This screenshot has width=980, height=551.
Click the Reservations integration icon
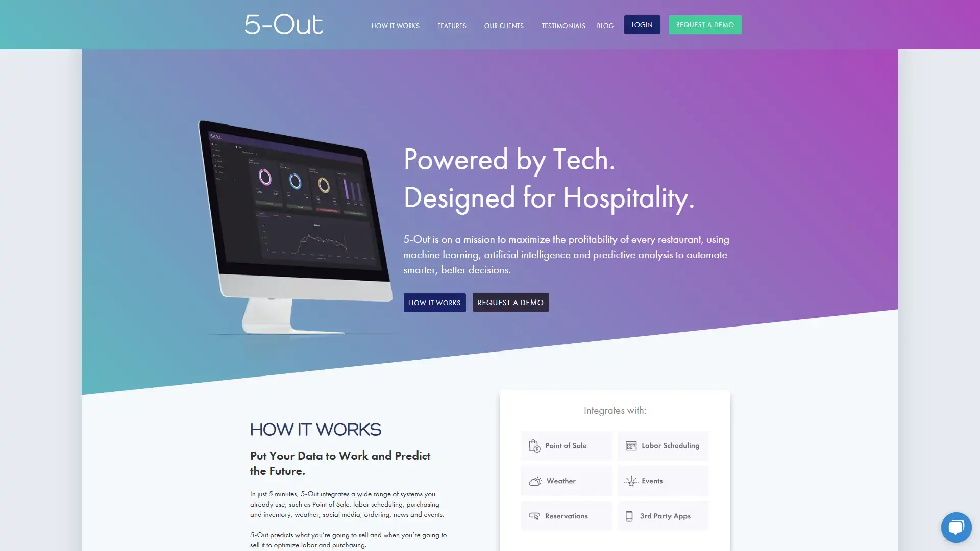pyautogui.click(x=534, y=516)
